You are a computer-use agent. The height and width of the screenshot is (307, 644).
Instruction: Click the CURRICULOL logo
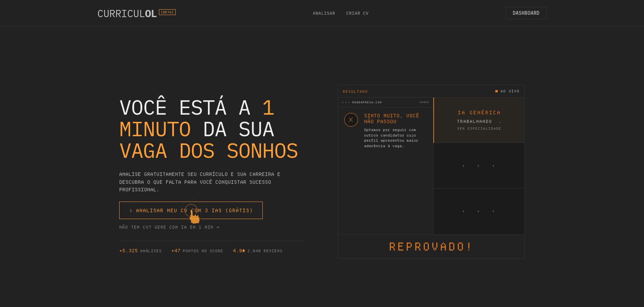(127, 14)
